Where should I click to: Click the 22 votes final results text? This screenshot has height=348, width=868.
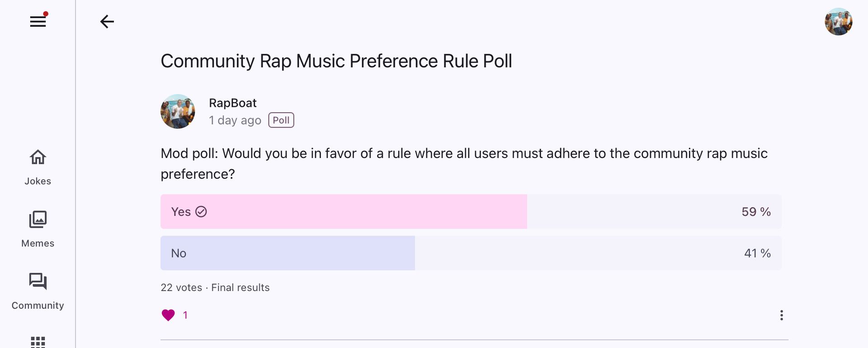[215, 287]
